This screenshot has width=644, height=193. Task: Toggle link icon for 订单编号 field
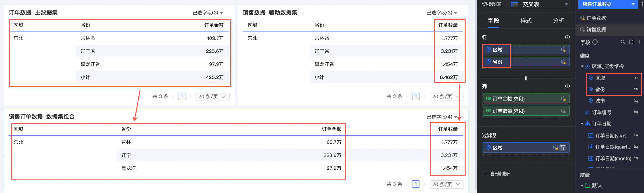tap(636, 112)
